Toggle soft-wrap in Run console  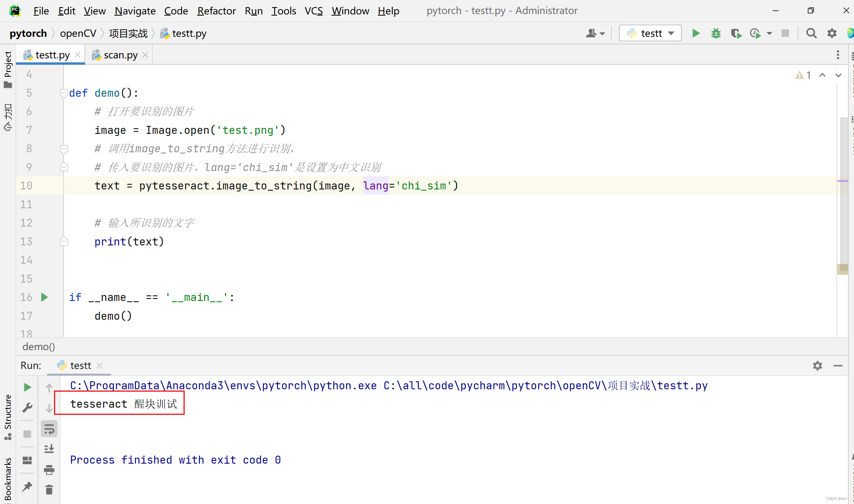coord(49,429)
